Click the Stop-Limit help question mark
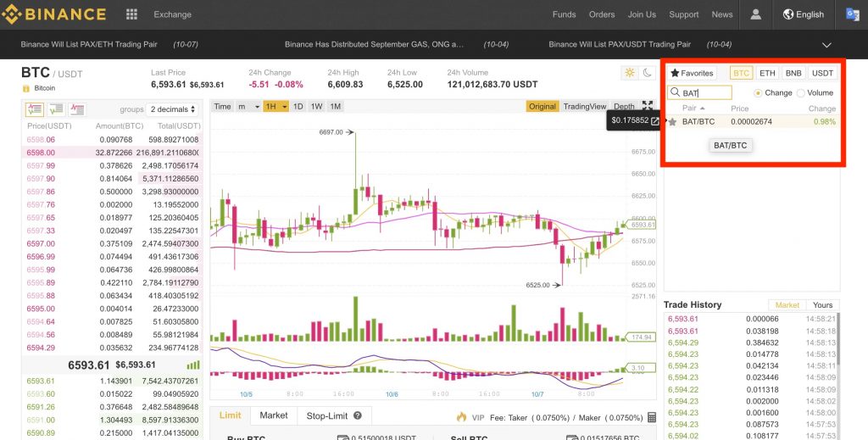Image resolution: width=868 pixels, height=440 pixels. tap(358, 416)
